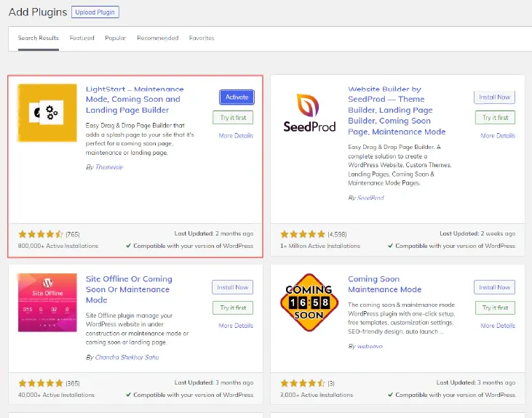Select the "1+ Million Active Installations" text
The height and width of the screenshot is (418, 532).
point(320,246)
